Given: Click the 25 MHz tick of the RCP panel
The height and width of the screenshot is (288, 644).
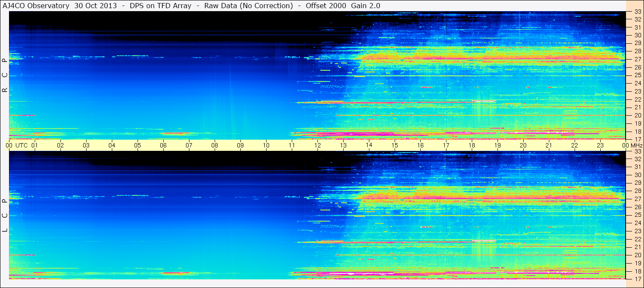Looking at the screenshot, I should coord(637,75).
